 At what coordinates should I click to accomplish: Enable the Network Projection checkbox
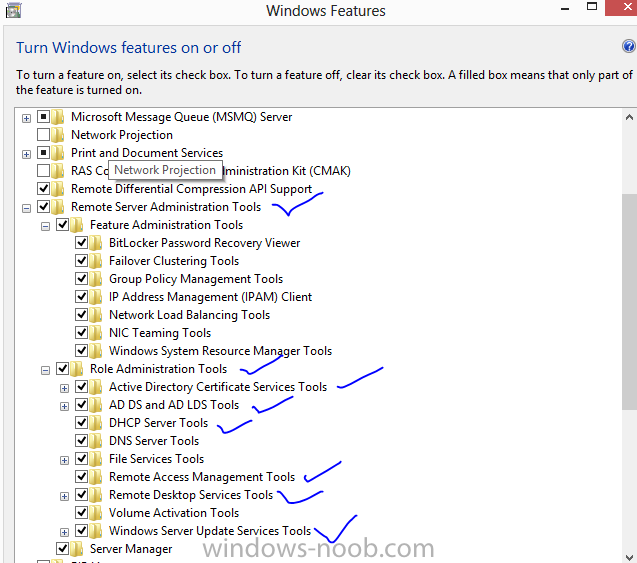[x=43, y=134]
